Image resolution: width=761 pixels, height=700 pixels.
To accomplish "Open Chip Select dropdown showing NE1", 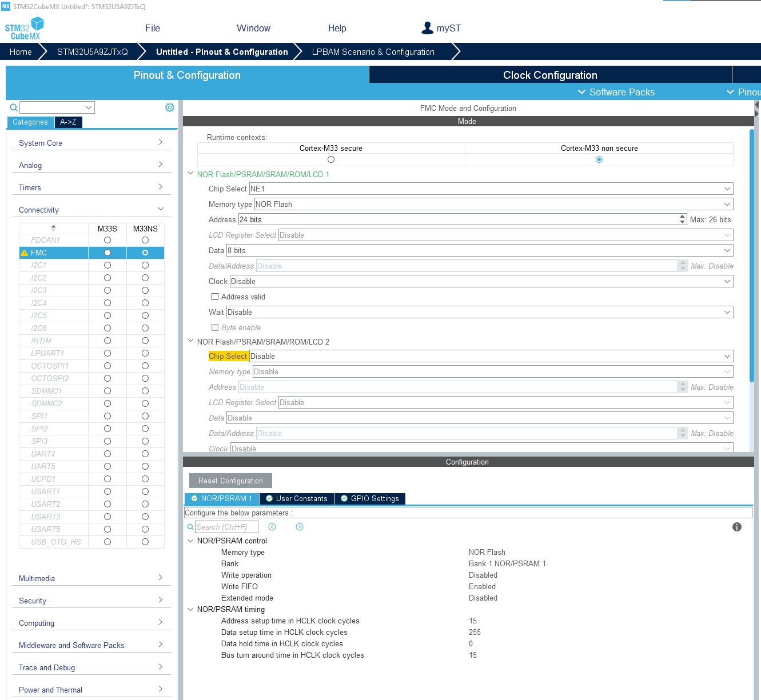I will click(x=491, y=189).
